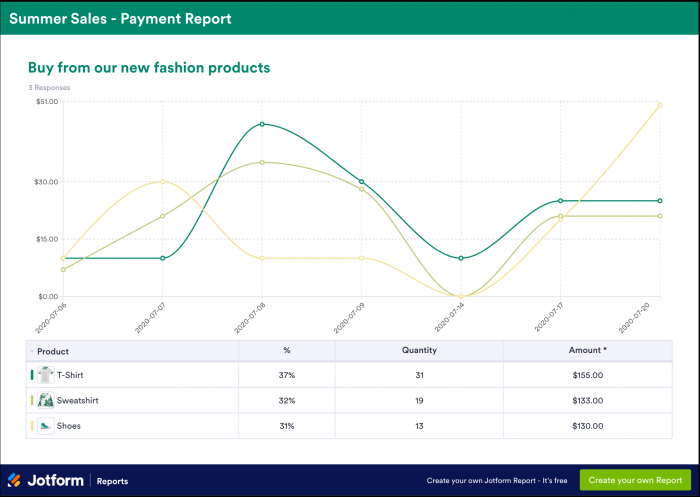Select T-Shirt peak point on 2020-07-08
This screenshot has width=700, height=497.
pyautogui.click(x=262, y=124)
